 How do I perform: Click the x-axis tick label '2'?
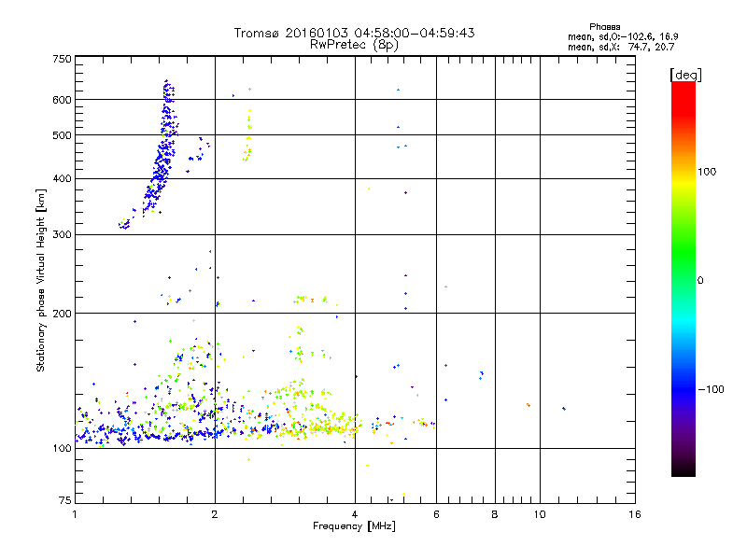pos(215,514)
